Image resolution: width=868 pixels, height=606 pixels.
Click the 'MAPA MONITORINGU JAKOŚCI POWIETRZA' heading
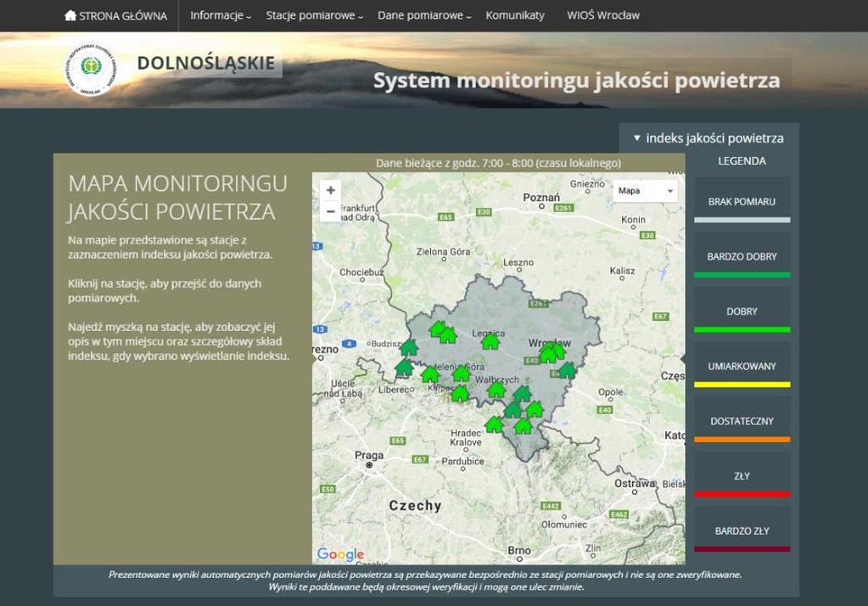[177, 198]
